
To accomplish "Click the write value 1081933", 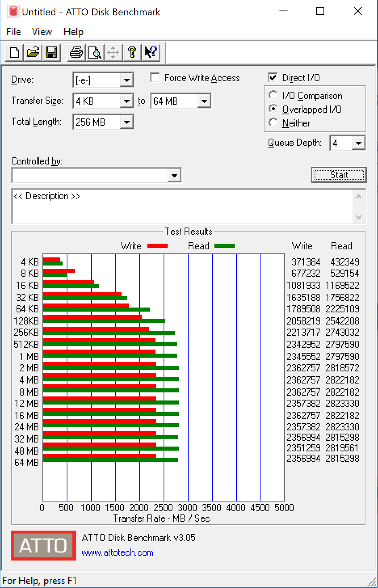I will [x=304, y=285].
